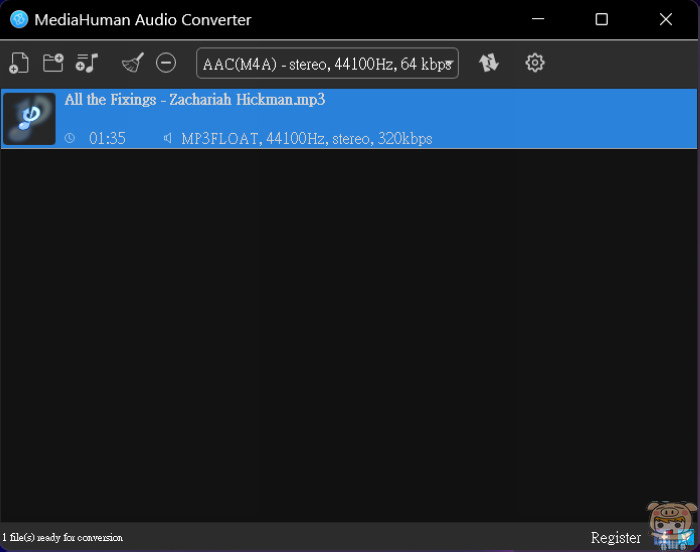700x552 pixels.
Task: Clear the list with the broom icon
Action: pos(133,63)
